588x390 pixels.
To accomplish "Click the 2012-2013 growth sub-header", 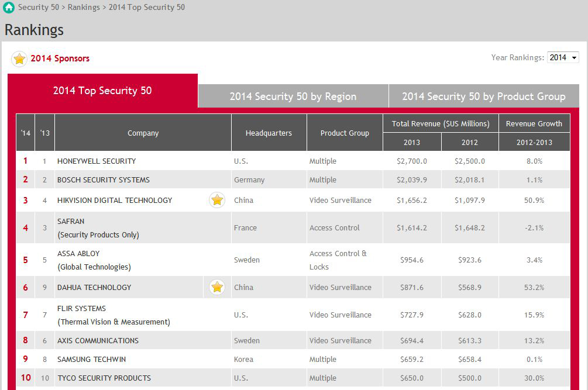I will [x=534, y=142].
